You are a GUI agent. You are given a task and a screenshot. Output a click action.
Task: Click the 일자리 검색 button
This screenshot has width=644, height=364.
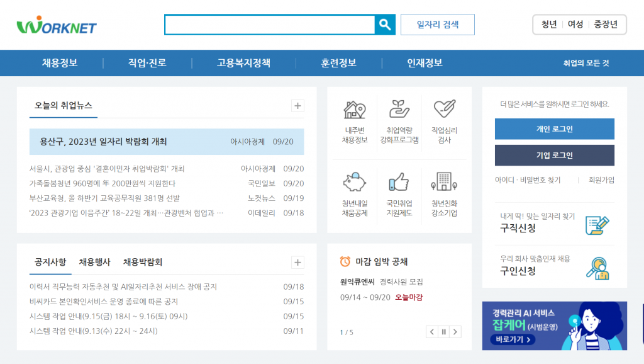[438, 25]
